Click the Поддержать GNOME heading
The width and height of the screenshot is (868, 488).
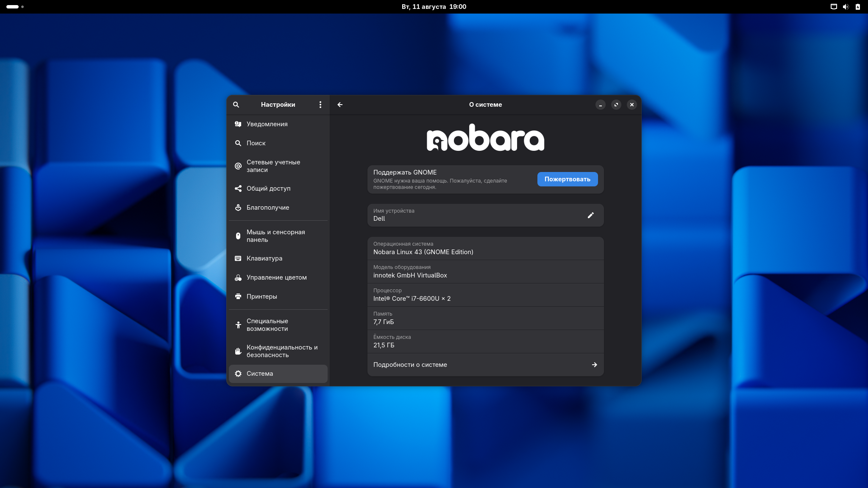click(405, 172)
